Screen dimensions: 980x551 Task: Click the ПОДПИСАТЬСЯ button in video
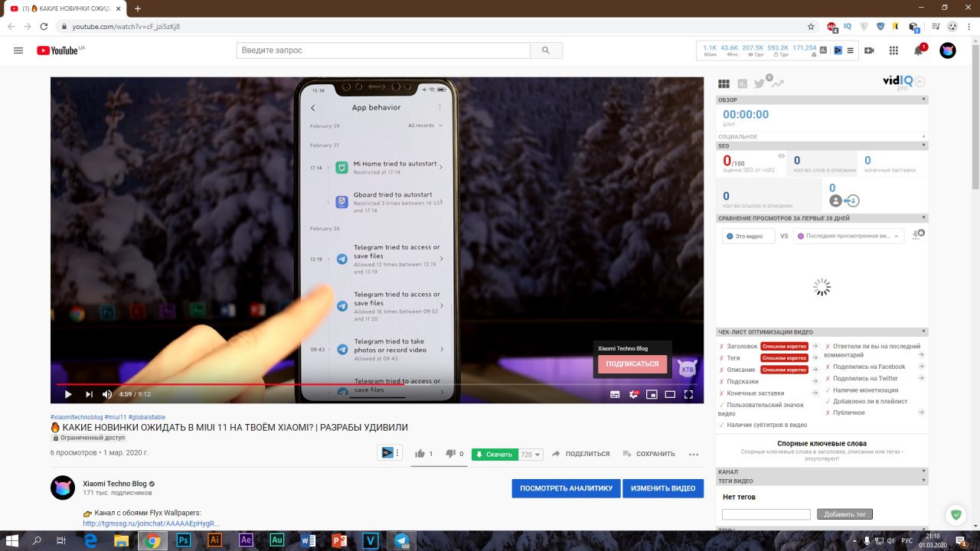(632, 364)
